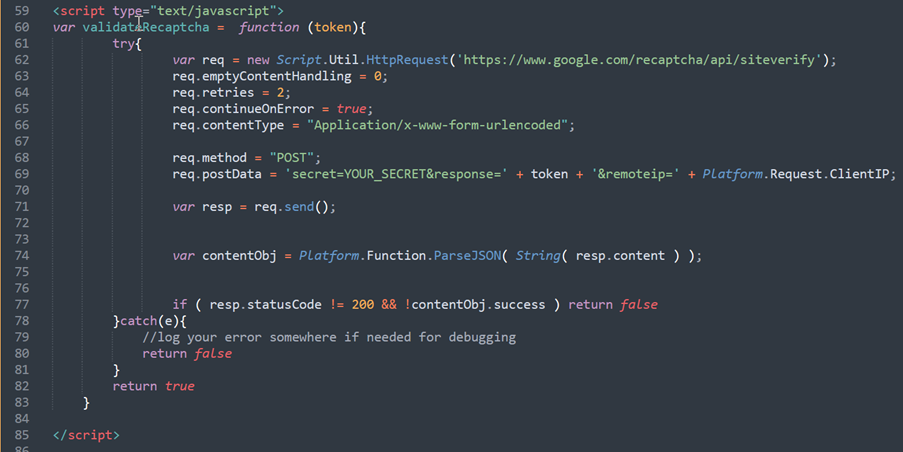
Task: Click the try keyword
Action: tap(124, 44)
